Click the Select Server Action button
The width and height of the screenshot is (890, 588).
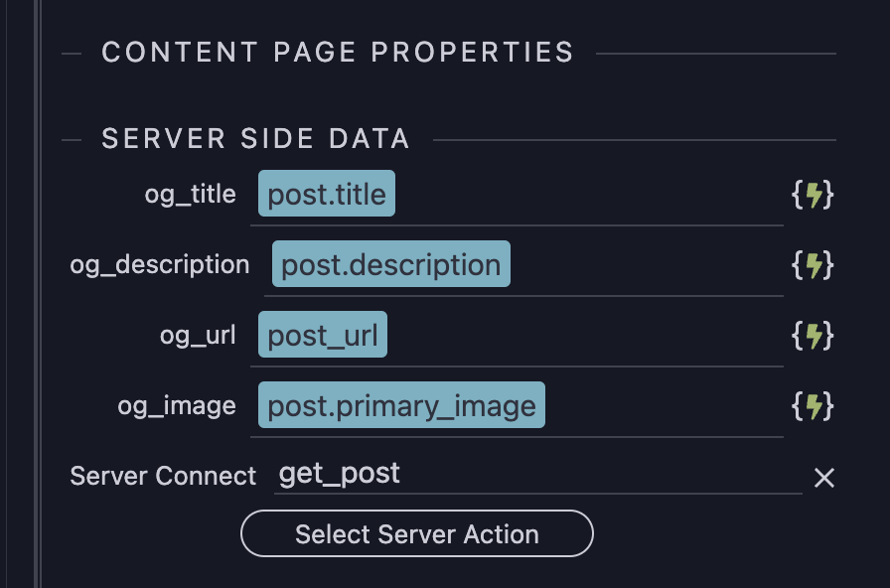tap(416, 534)
